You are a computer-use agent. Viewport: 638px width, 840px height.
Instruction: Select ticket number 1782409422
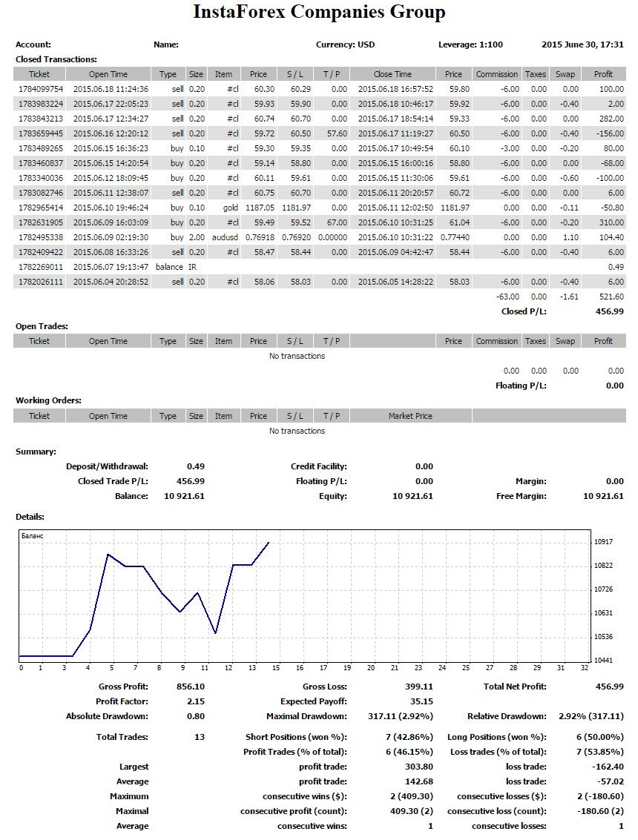41,252
